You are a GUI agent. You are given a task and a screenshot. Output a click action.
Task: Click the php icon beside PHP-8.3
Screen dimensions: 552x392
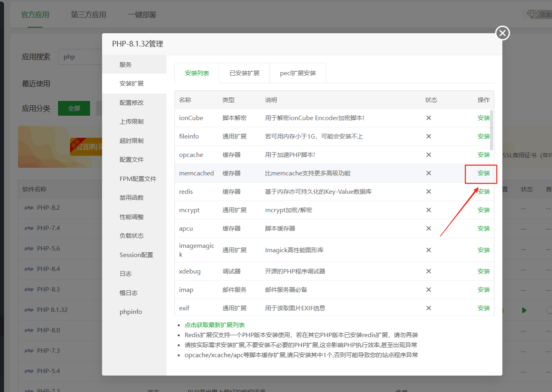[29, 289]
